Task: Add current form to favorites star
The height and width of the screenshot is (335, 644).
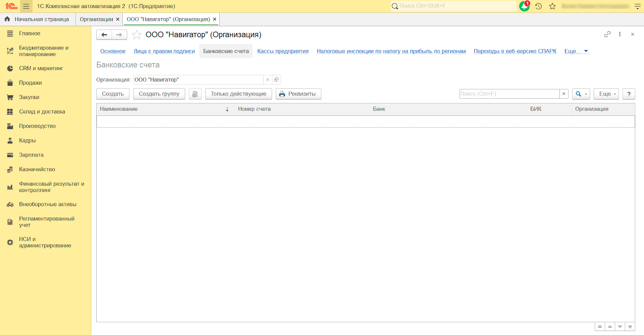Action: 137,35
